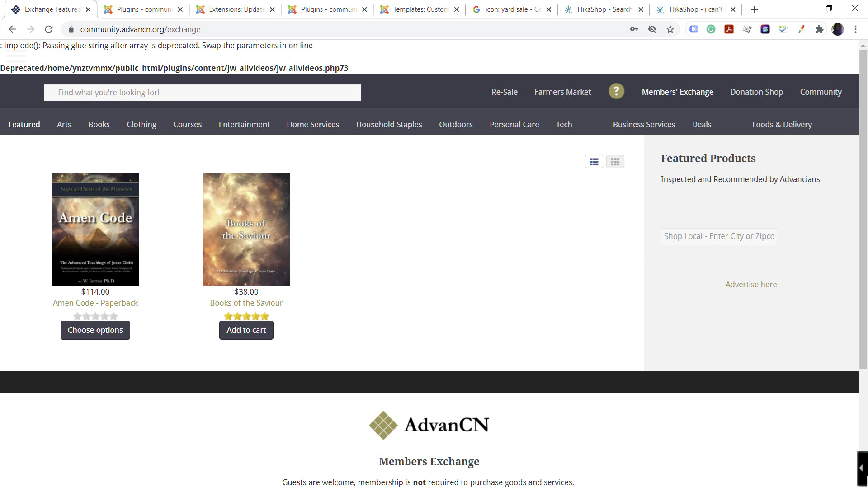
Task: Open the Books category
Action: point(99,124)
